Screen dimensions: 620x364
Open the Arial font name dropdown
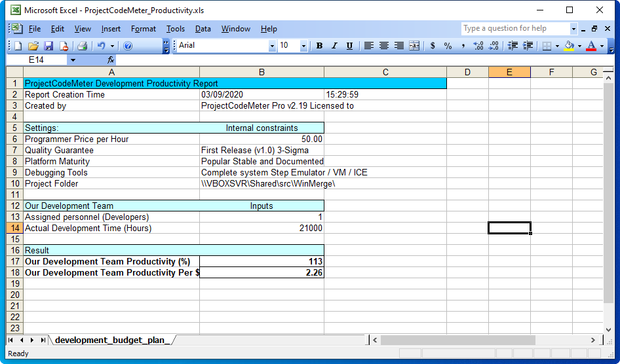tap(272, 46)
